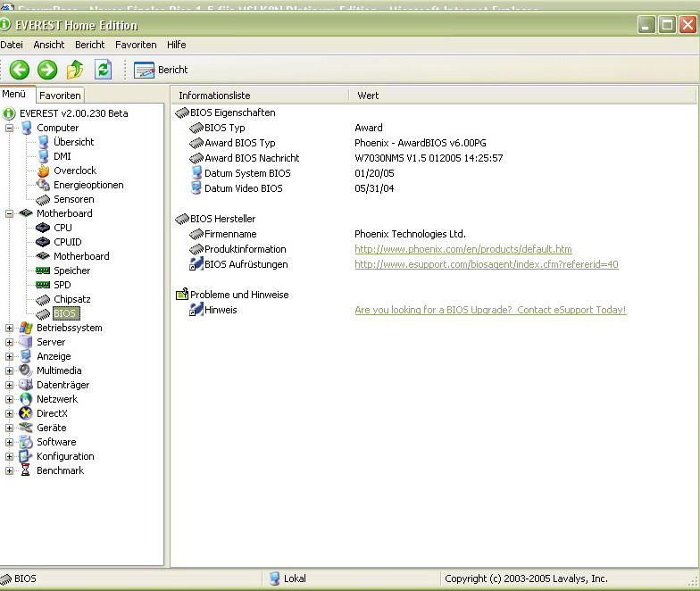Image resolution: width=700 pixels, height=591 pixels.
Task: Select the Chipsatz chip icon
Action: point(43,300)
